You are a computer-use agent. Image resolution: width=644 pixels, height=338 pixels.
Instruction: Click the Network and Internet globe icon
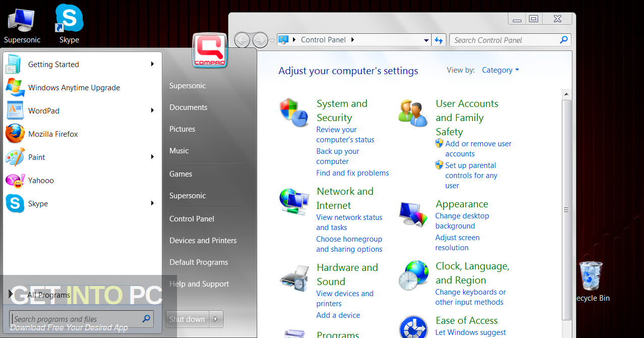pos(294,202)
